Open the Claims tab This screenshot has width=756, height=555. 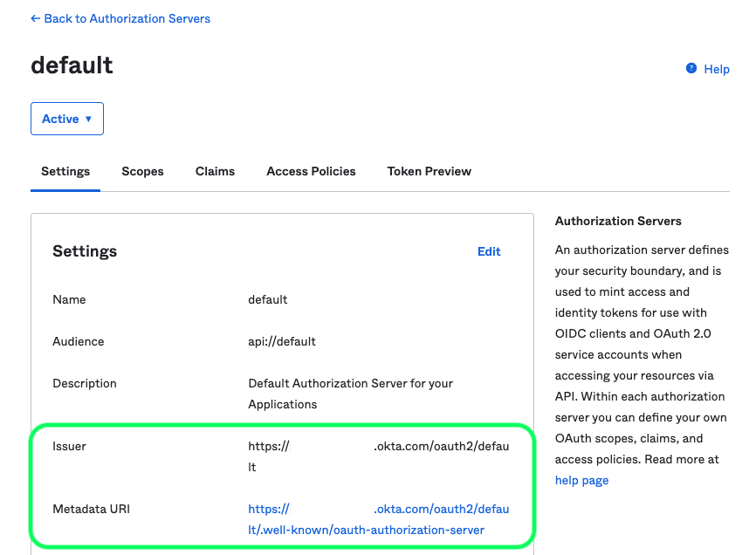pos(215,171)
